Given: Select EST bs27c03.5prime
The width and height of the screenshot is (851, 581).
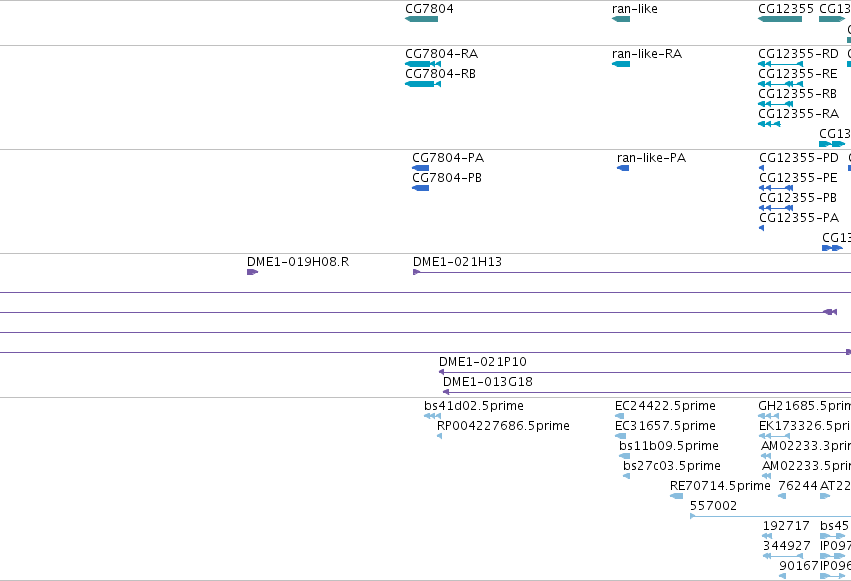Looking at the screenshot, I should click(626, 476).
